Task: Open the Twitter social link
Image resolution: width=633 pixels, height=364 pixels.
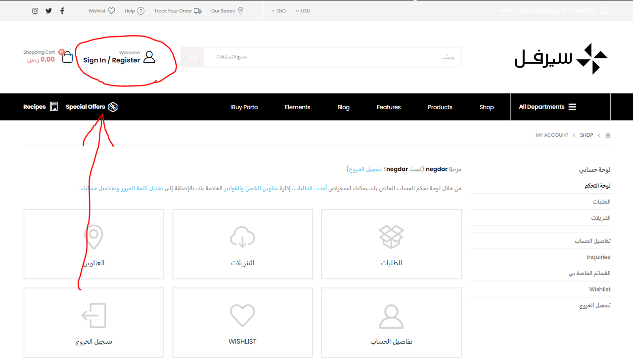Action: pos(48,11)
